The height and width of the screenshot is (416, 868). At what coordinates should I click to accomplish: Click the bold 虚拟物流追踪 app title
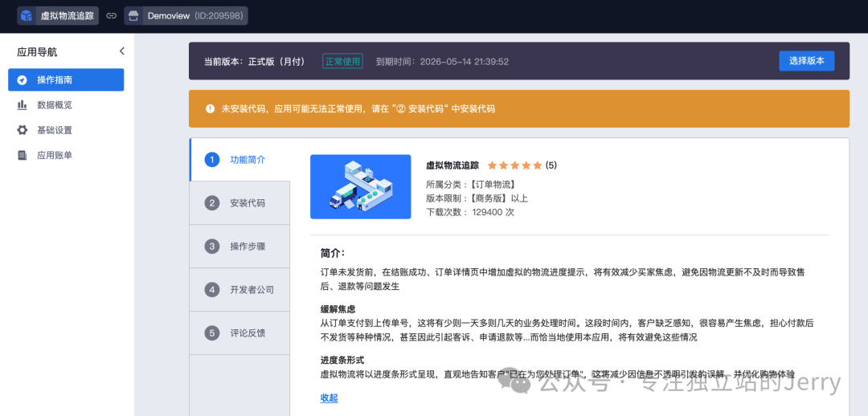454,165
